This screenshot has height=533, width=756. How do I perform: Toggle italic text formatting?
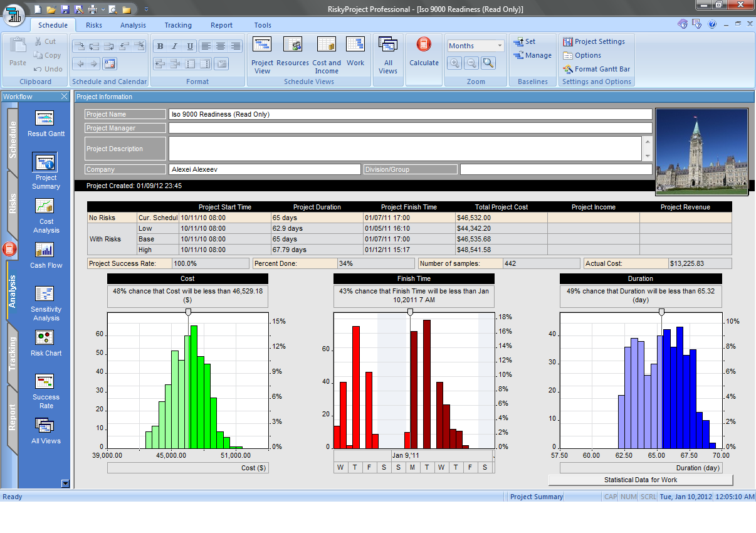click(x=174, y=46)
